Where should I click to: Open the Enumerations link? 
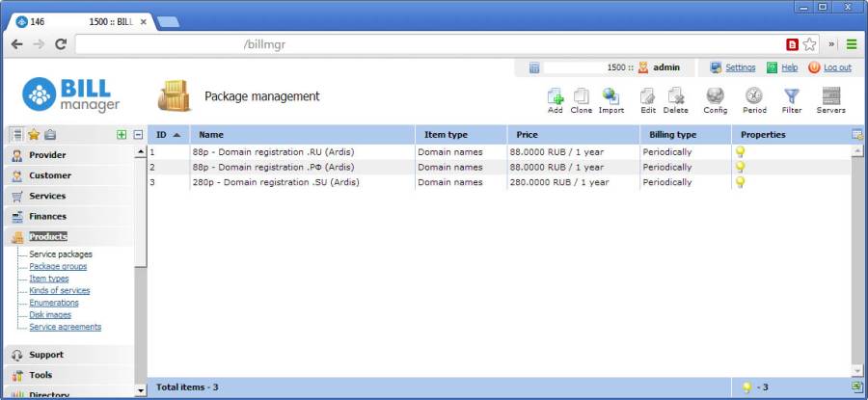pos(54,303)
